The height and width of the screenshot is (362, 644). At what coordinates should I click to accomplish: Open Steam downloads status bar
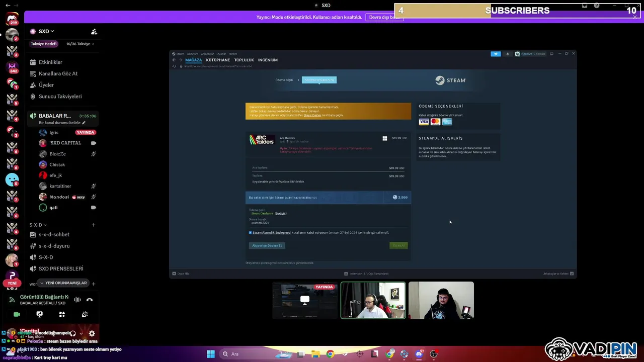pyautogui.click(x=366, y=274)
